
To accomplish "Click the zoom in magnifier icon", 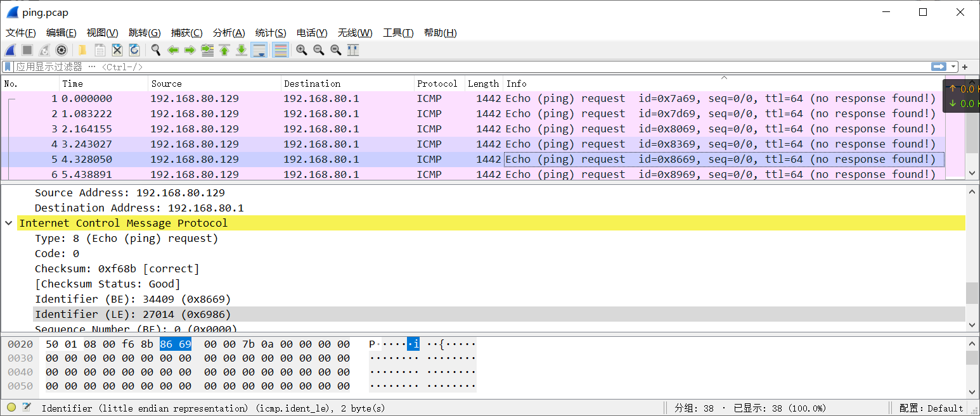I will (x=301, y=50).
